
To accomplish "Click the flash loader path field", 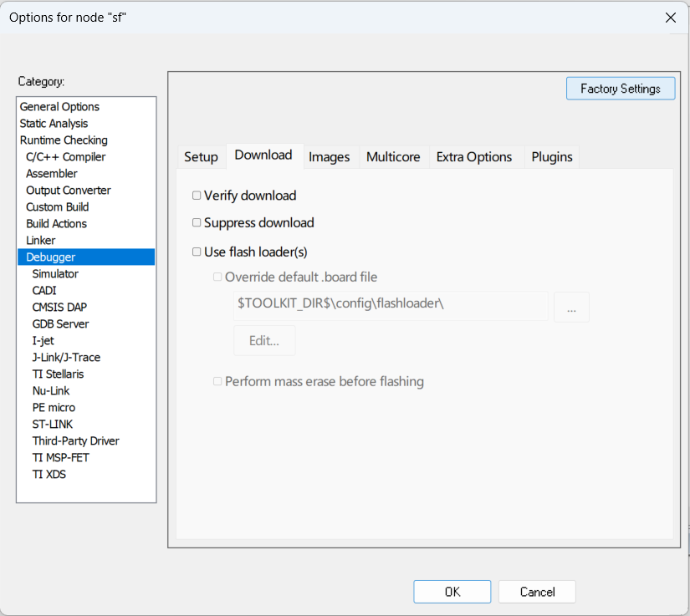I will click(391, 306).
